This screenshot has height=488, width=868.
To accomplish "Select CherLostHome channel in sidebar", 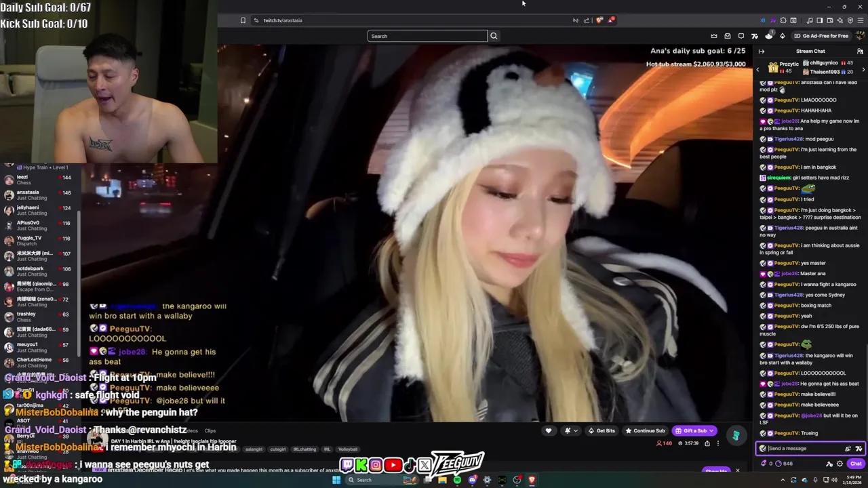I will coord(41,363).
